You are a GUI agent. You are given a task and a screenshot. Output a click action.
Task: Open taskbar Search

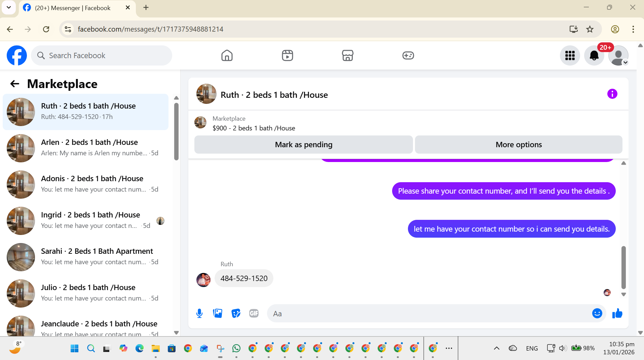(91, 348)
